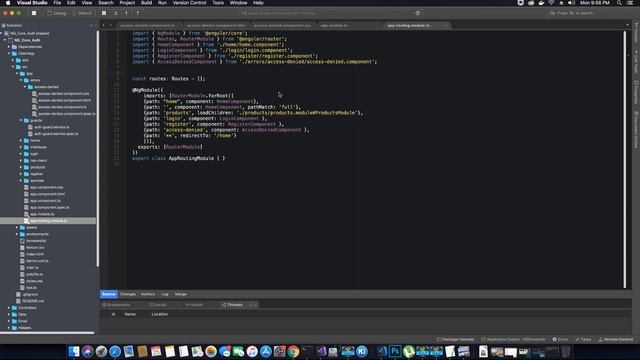This screenshot has width=640, height=360.
Task: Switch to access-denied.component.ts tab
Action: click(x=150, y=25)
